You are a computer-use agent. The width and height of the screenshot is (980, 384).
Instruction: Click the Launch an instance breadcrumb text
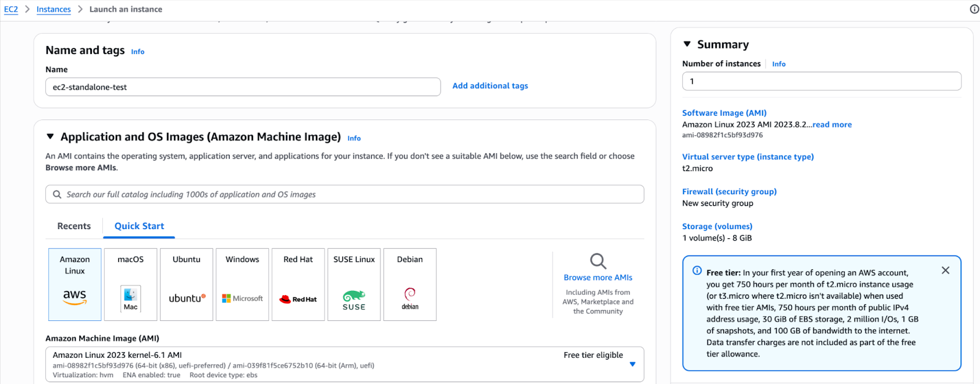pos(126,9)
